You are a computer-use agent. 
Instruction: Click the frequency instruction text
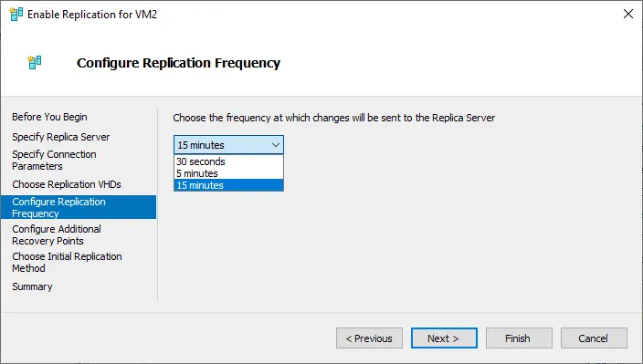pyautogui.click(x=333, y=118)
